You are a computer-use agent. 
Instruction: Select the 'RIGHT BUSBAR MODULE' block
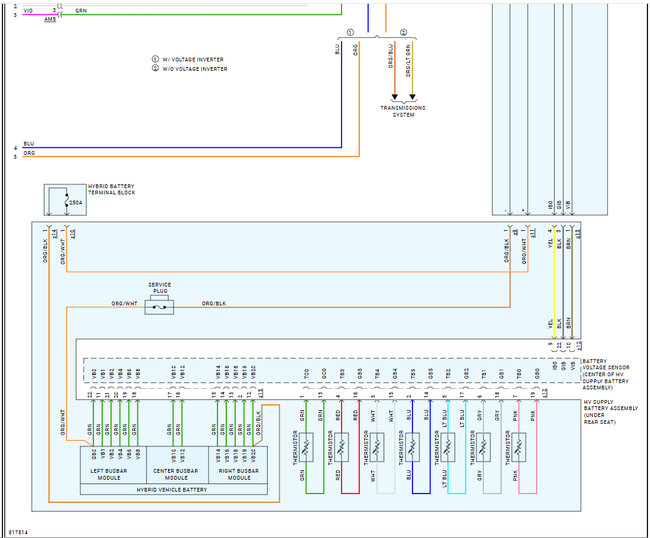pos(238,465)
